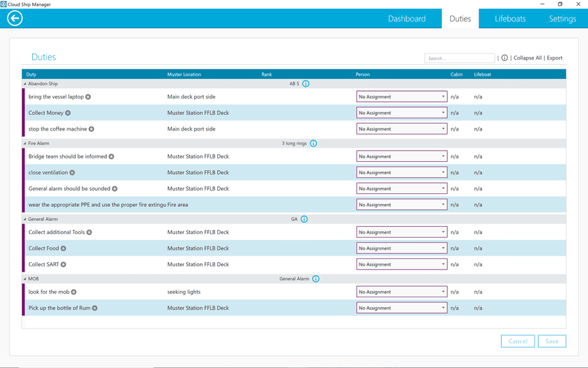Click 'Muster Station FFLB Deck' in Collect Money row
This screenshot has width=588, height=368.
[198, 112]
